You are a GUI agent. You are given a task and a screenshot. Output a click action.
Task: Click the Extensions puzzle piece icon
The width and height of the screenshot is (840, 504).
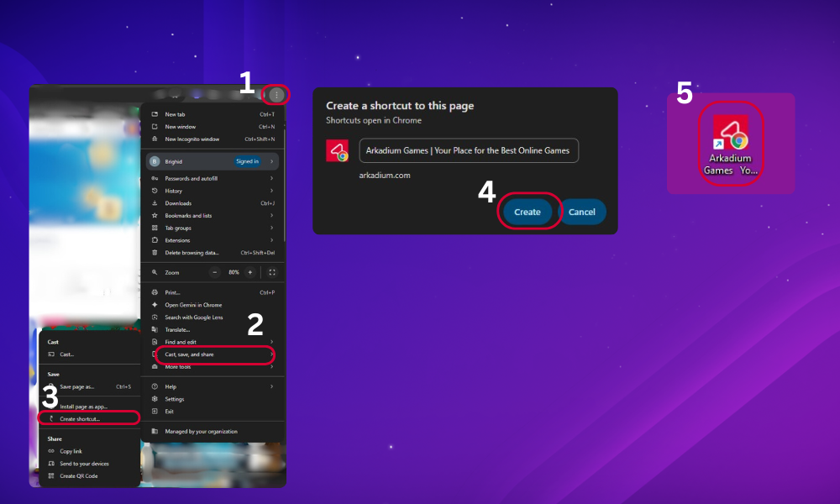point(155,240)
